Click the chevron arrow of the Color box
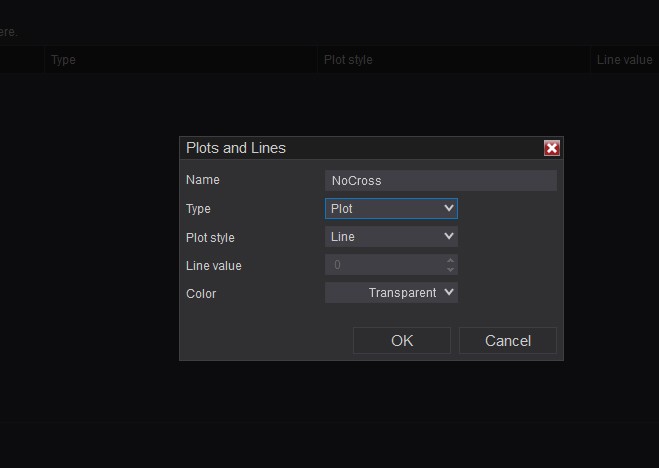This screenshot has height=468, width=659. pos(449,293)
